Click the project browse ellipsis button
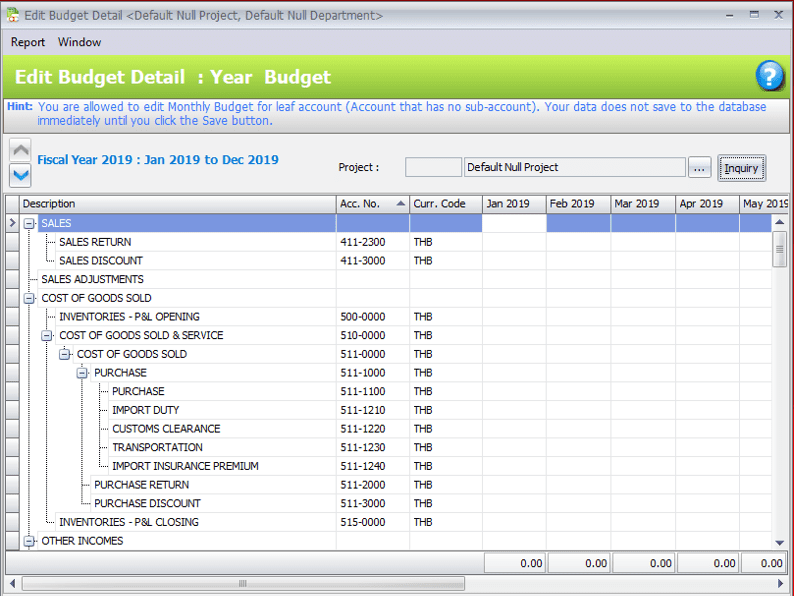The height and width of the screenshot is (596, 794). (699, 168)
